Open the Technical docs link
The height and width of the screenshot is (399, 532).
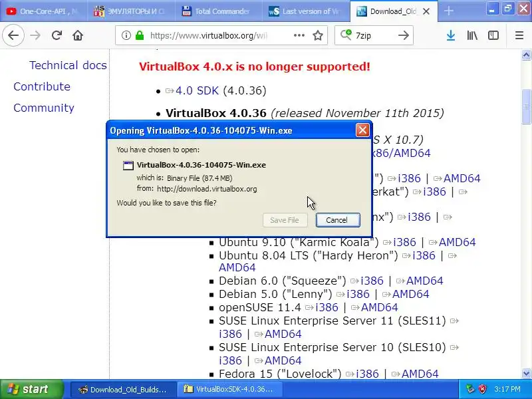coord(68,65)
